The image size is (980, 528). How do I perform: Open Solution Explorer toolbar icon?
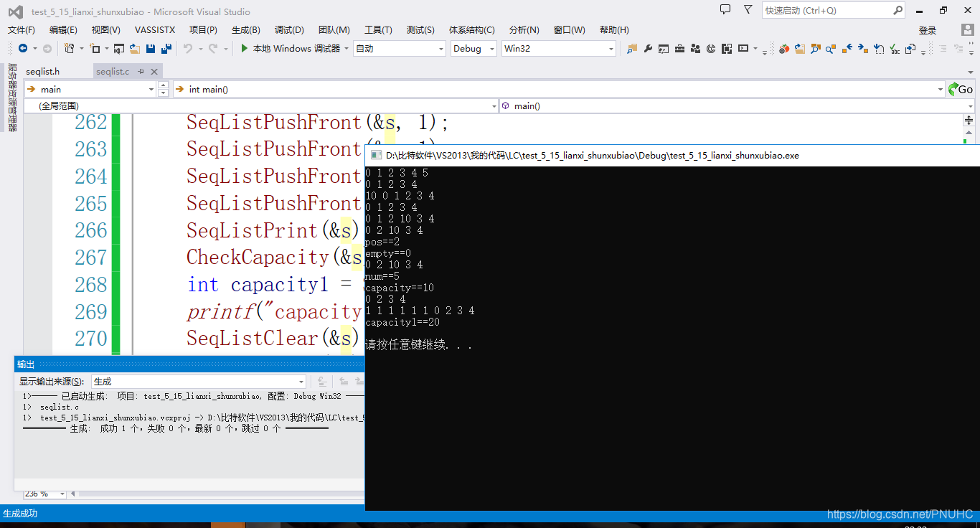pos(632,49)
